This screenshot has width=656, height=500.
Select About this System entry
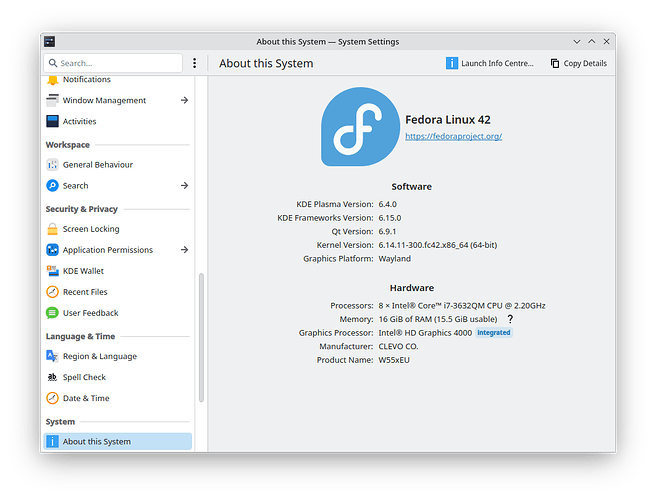pos(118,441)
